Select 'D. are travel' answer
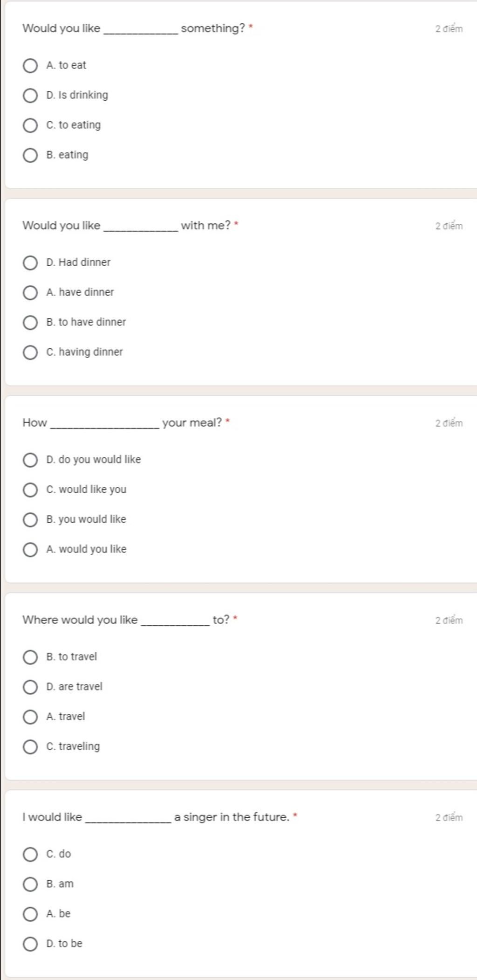 [30, 687]
